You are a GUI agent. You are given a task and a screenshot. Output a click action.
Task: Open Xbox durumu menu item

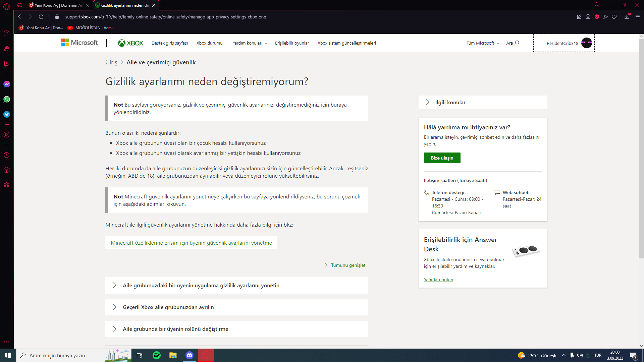click(x=209, y=43)
